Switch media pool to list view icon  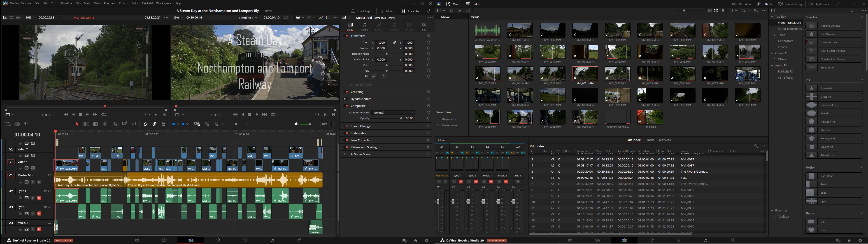722,10
